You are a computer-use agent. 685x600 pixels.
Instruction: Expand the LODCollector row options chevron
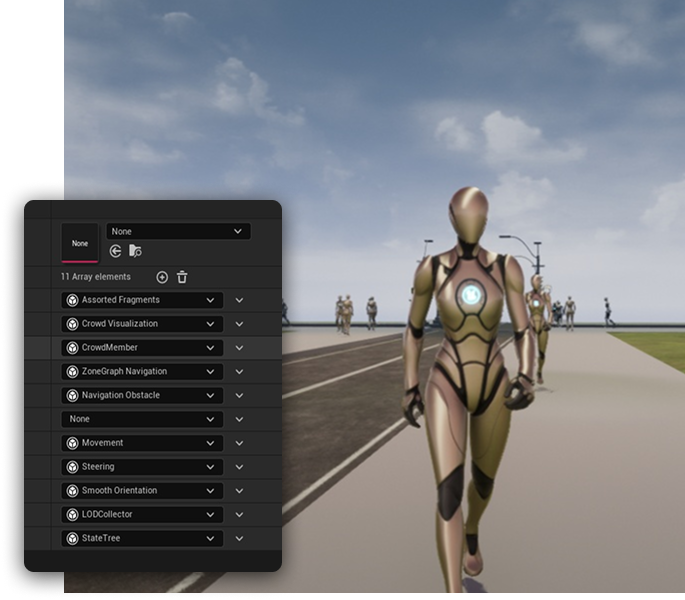coord(239,514)
